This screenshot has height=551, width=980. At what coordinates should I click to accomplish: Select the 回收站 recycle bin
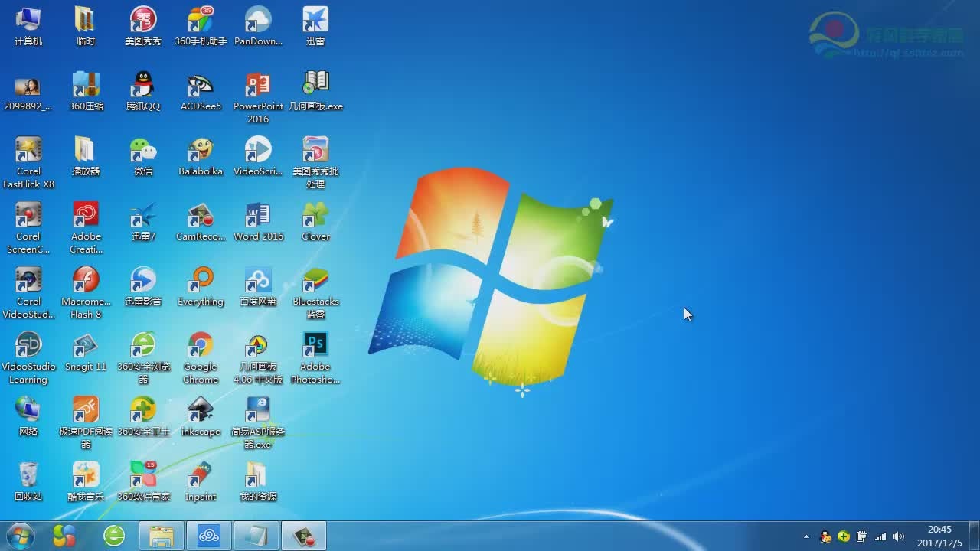point(28,482)
